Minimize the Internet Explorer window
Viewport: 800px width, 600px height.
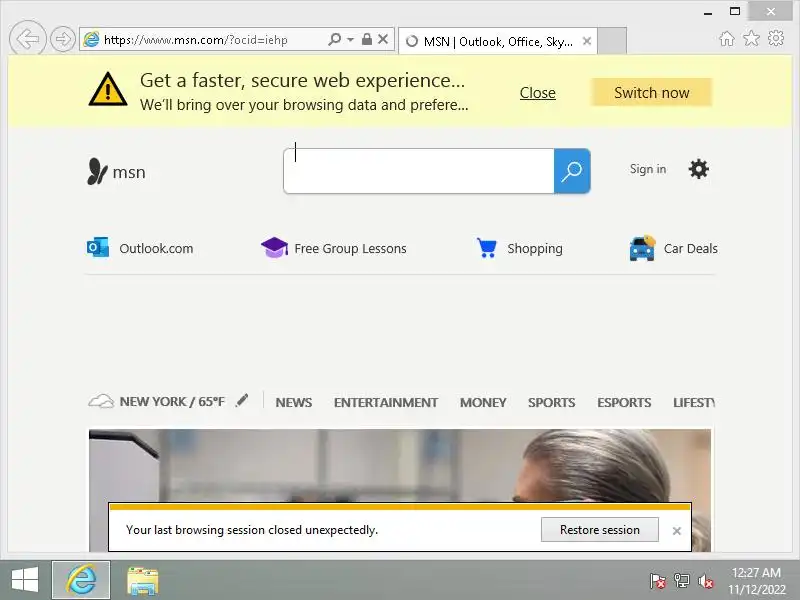click(708, 12)
